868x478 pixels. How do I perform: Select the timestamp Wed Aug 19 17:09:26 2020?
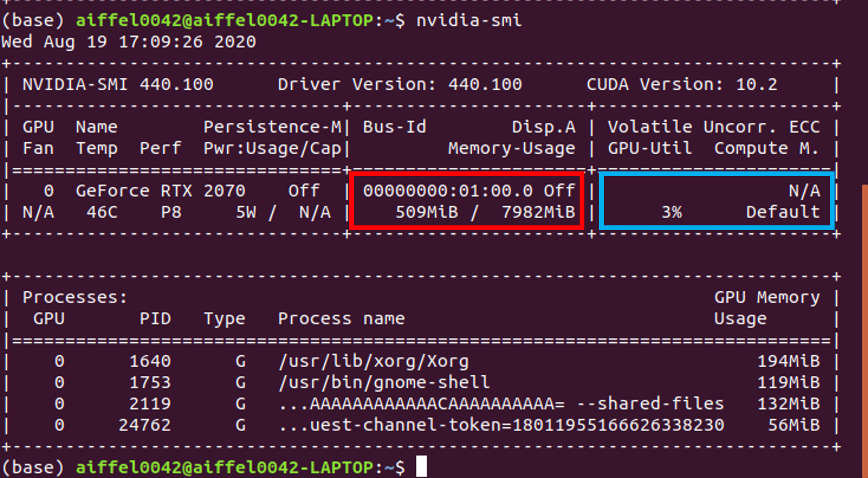[x=128, y=42]
